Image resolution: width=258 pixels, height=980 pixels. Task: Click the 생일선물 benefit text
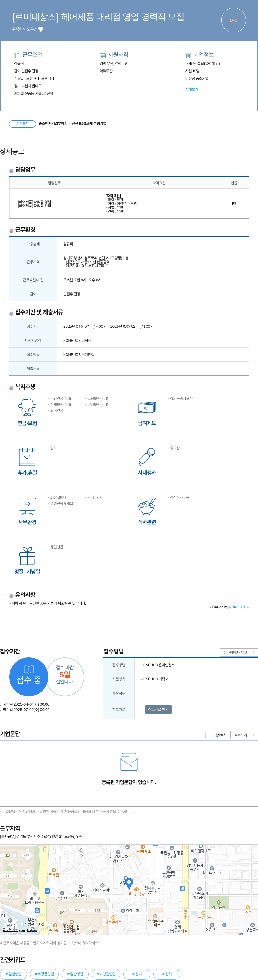pyautogui.click(x=56, y=547)
